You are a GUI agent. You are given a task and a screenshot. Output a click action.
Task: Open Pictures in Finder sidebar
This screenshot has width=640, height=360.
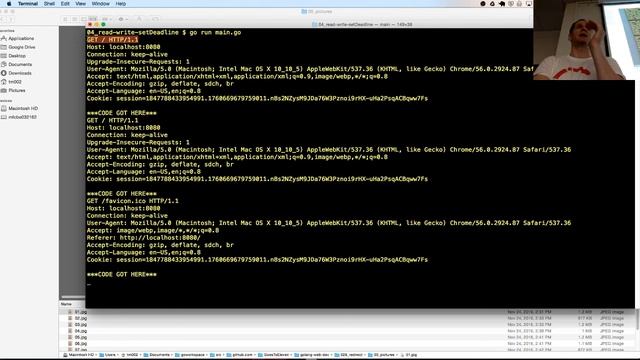tap(17, 91)
